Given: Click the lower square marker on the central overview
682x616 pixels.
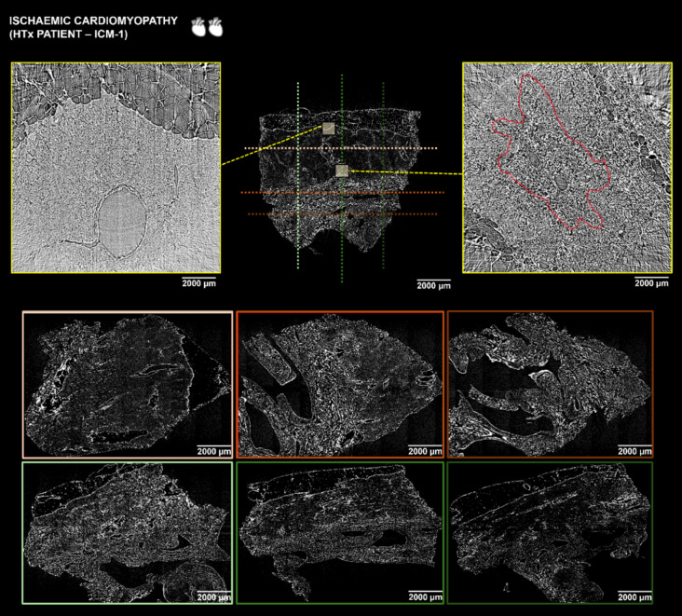Looking at the screenshot, I should point(342,171).
